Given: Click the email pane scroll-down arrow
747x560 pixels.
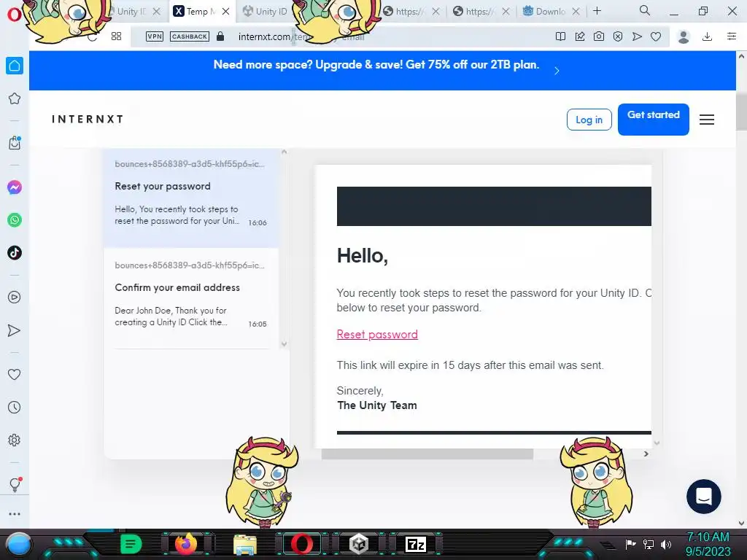Looking at the screenshot, I should 657,443.
